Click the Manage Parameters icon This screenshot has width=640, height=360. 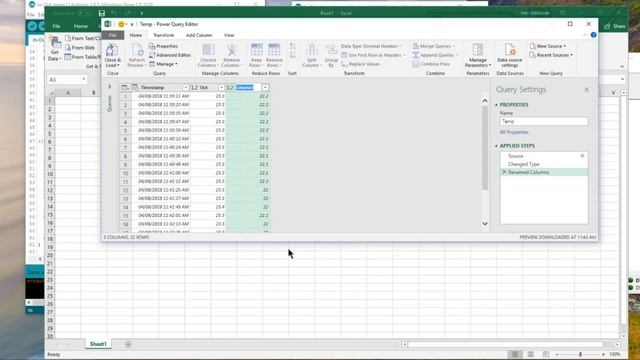pos(478,51)
